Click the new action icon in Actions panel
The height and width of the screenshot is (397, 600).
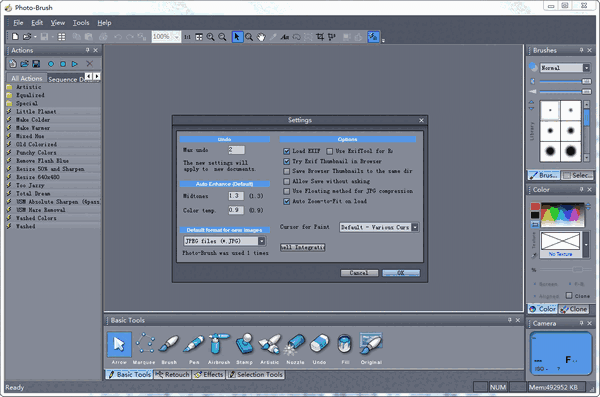[x=13, y=64]
